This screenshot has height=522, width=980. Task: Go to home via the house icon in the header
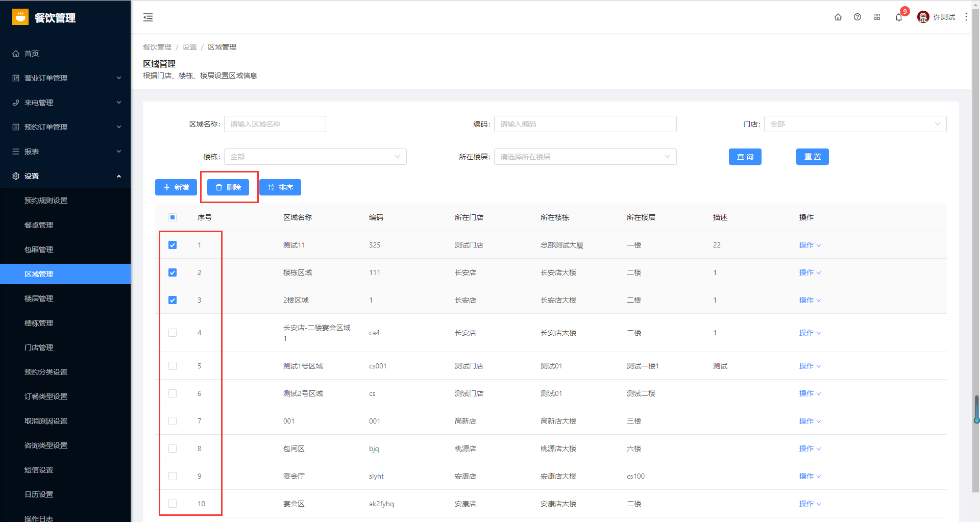coord(838,17)
